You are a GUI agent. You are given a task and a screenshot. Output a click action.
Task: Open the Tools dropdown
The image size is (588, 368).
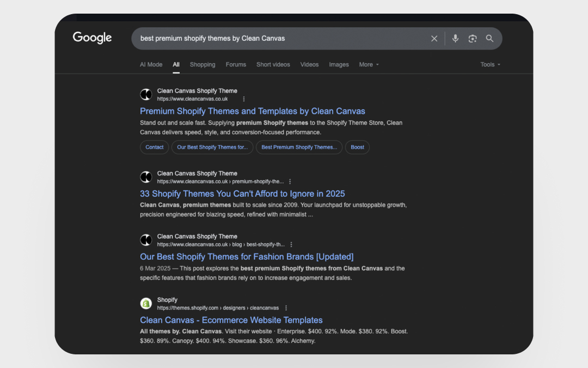[x=489, y=64]
